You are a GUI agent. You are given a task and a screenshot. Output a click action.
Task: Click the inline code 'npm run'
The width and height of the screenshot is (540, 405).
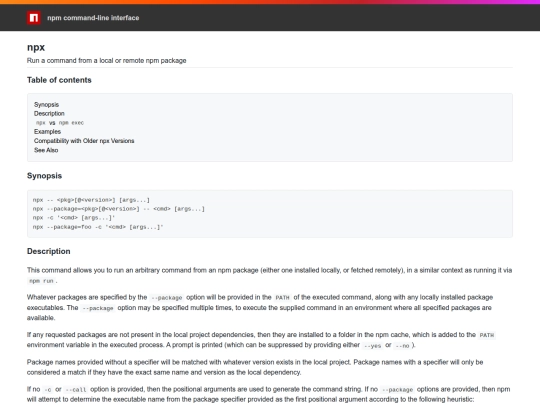coord(41,281)
